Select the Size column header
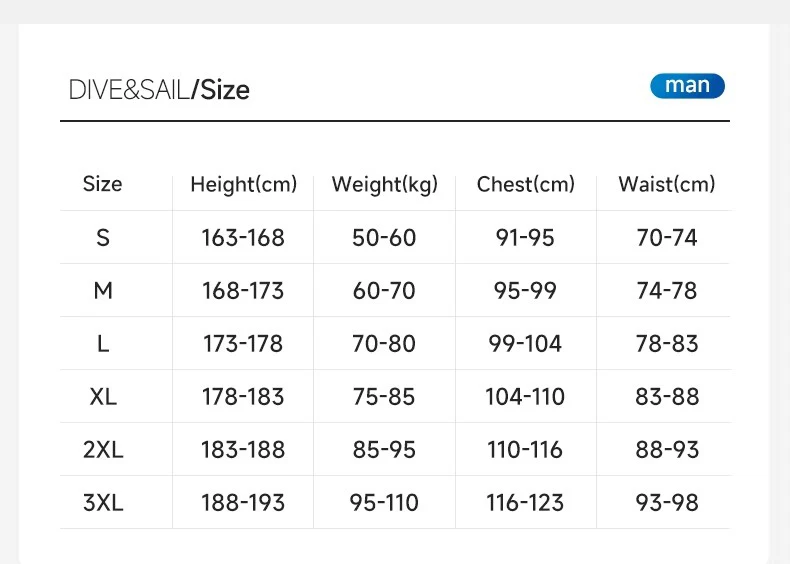790x564 pixels. (102, 184)
